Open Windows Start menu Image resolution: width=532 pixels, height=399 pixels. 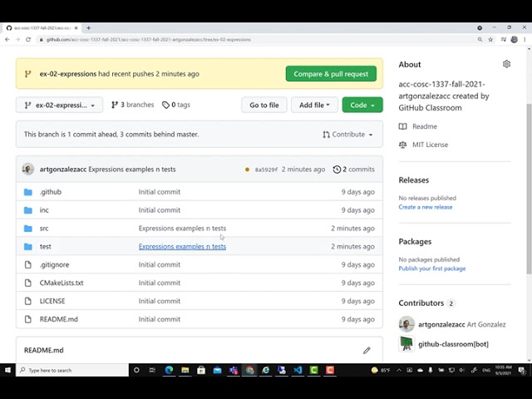pos(7,370)
